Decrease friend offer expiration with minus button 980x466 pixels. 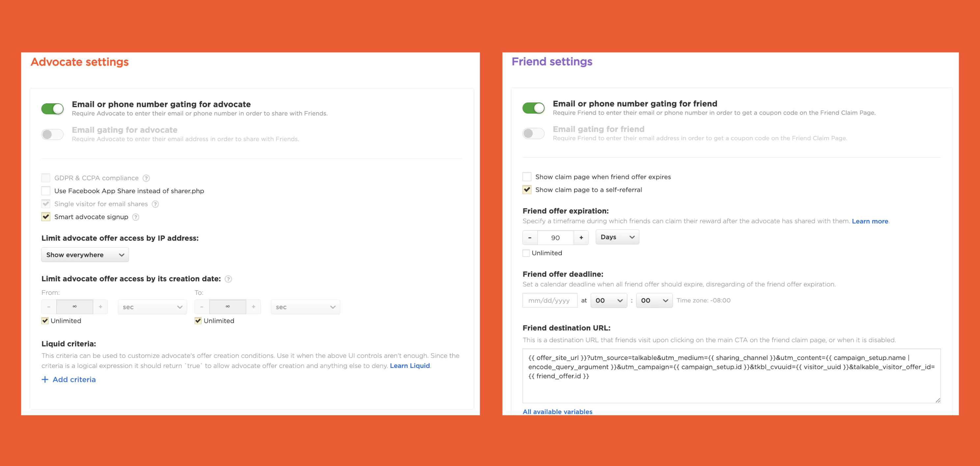pyautogui.click(x=530, y=238)
